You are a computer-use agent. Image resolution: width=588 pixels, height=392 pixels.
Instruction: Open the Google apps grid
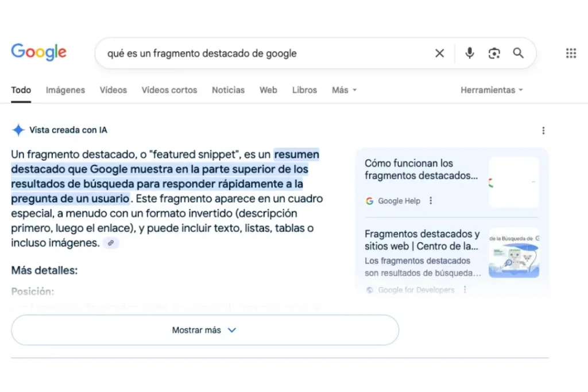coord(571,53)
